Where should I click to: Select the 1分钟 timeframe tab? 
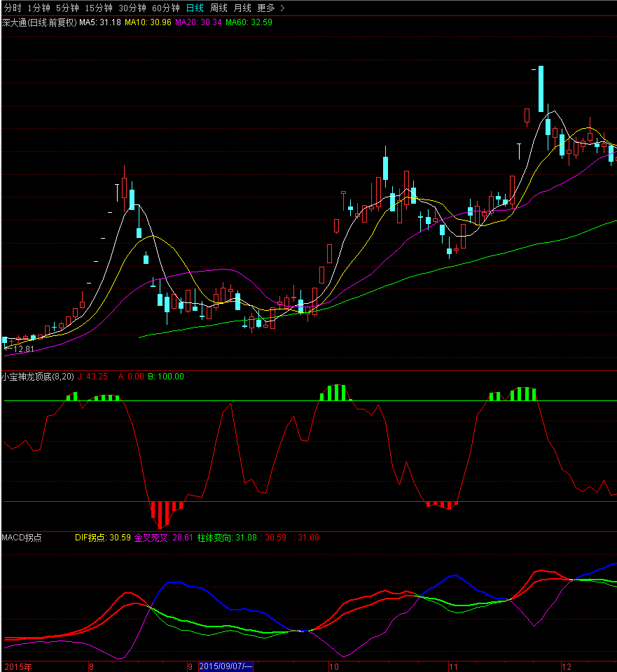click(39, 8)
